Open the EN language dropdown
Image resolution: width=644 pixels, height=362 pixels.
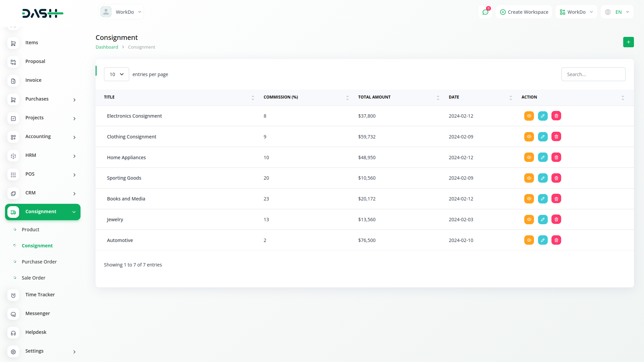(618, 12)
